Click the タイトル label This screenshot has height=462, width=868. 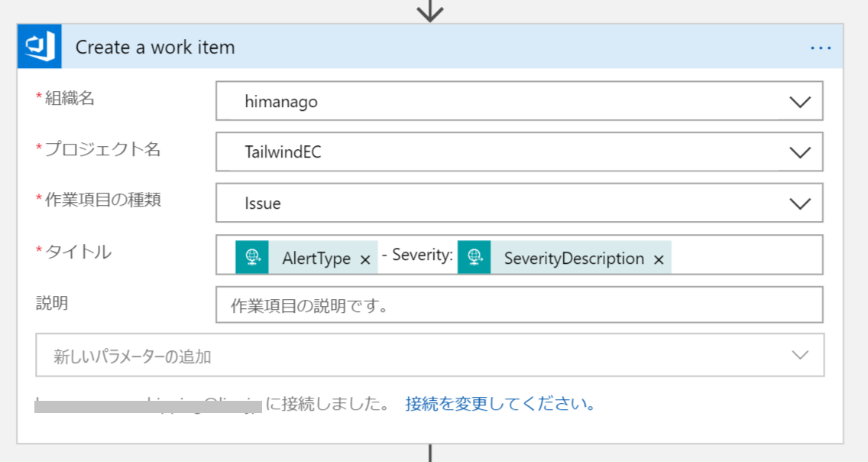click(x=78, y=252)
